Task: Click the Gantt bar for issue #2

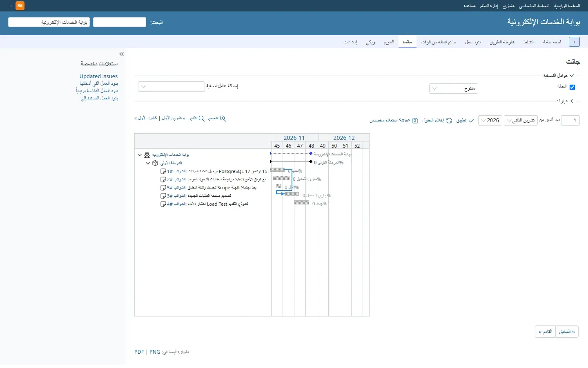Action: 281,178
